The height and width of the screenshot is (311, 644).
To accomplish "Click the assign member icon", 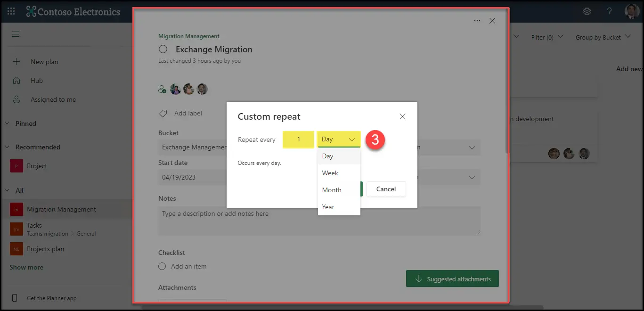I will (x=163, y=89).
